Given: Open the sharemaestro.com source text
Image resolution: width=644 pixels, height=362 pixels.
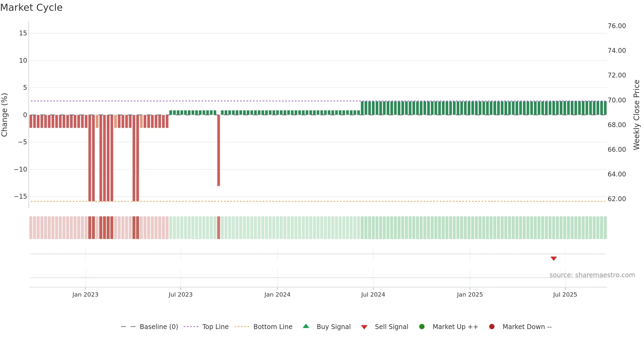Looking at the screenshot, I should tap(592, 275).
